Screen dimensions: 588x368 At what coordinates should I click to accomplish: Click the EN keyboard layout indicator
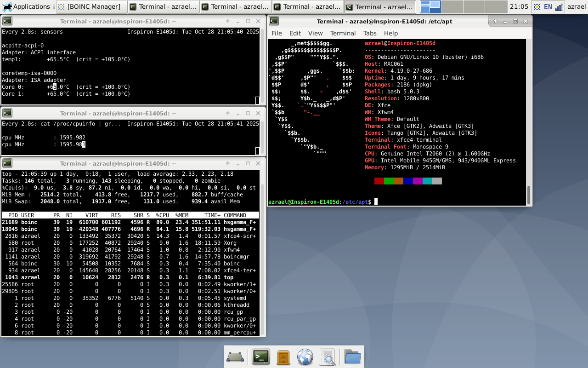pos(548,6)
